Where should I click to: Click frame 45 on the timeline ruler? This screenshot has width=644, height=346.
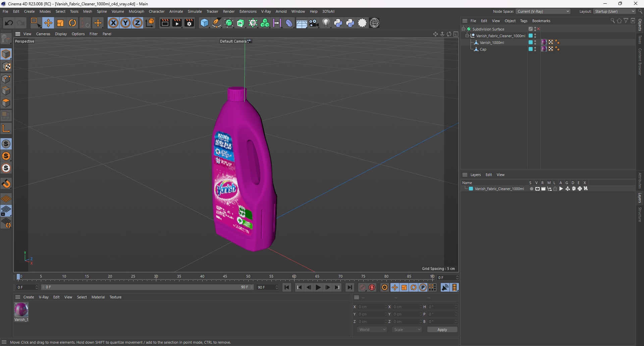[225, 277]
